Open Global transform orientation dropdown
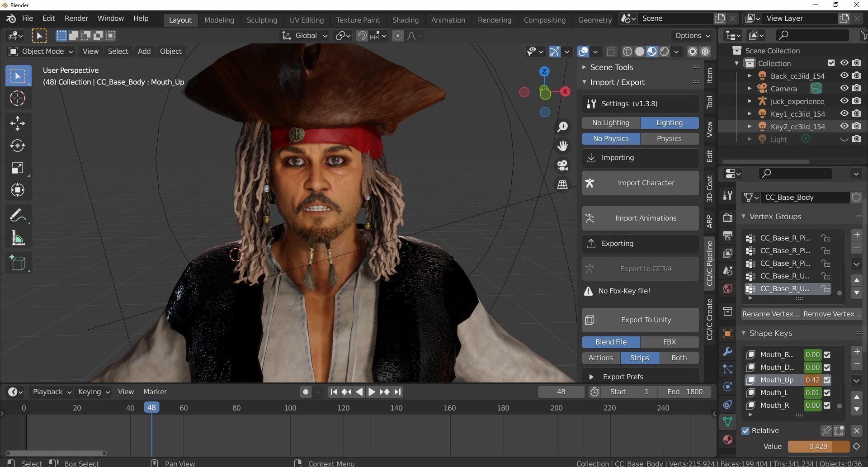 [x=304, y=36]
